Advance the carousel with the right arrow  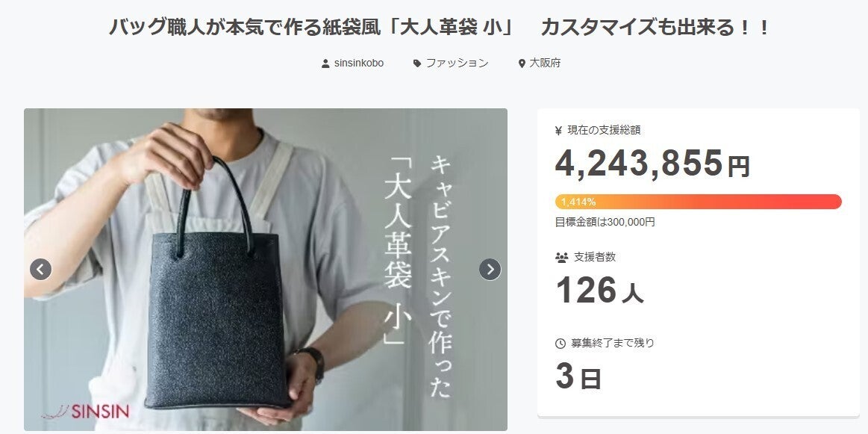pos(490,270)
